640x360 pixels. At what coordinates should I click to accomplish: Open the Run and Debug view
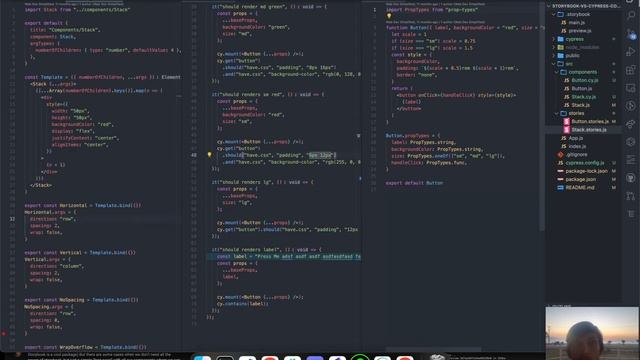click(631, 52)
